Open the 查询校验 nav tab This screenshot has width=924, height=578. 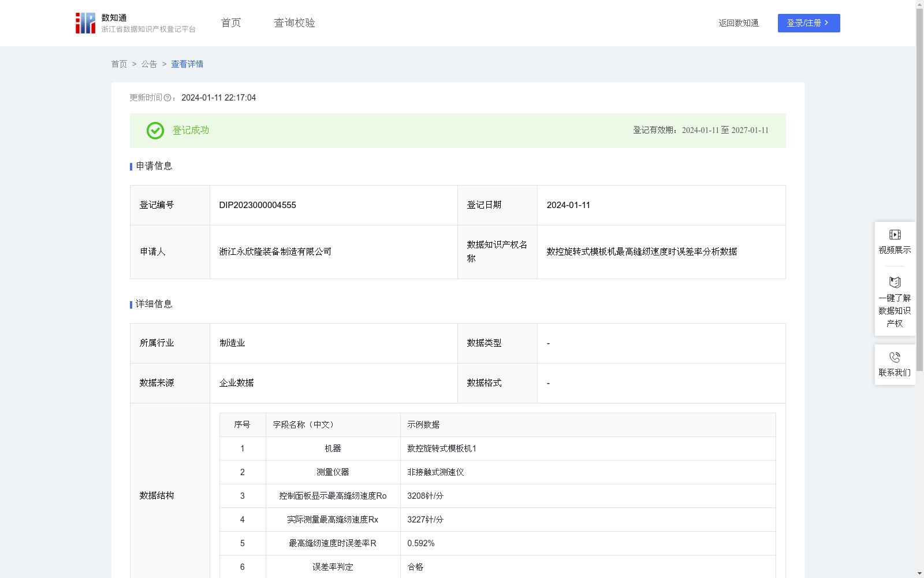point(295,23)
